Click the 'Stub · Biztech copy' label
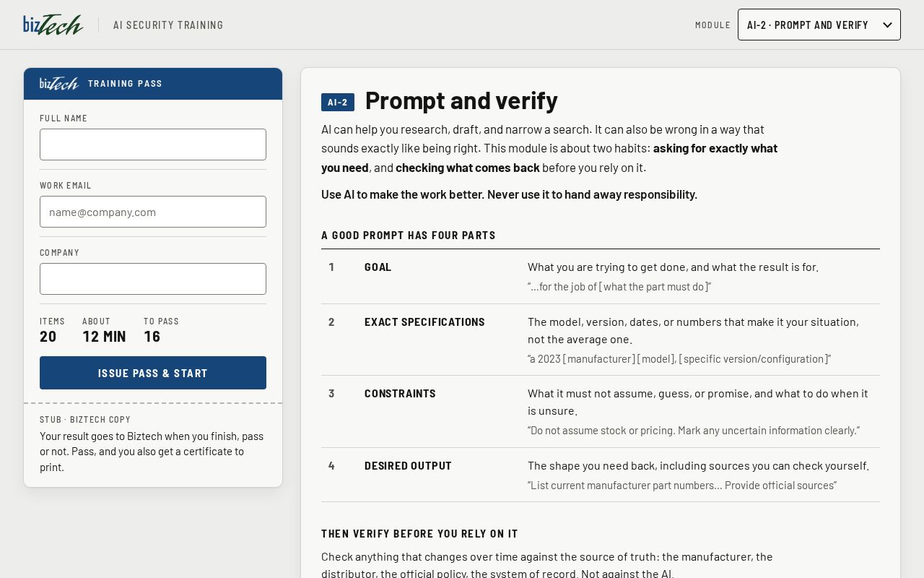This screenshot has width=924, height=578. point(85,420)
